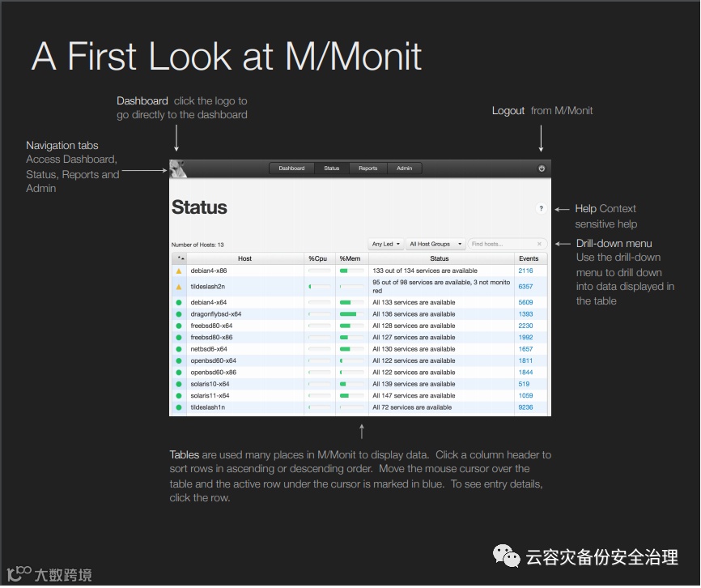Click green status LED for freebsd80-x64
The width and height of the screenshot is (701, 588).
(x=179, y=326)
